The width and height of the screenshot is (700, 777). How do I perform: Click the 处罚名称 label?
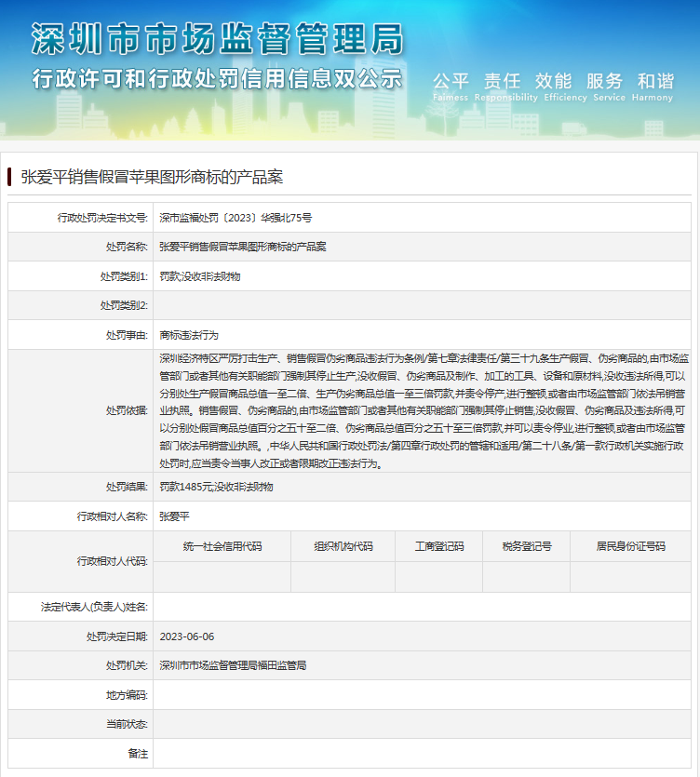point(127,247)
